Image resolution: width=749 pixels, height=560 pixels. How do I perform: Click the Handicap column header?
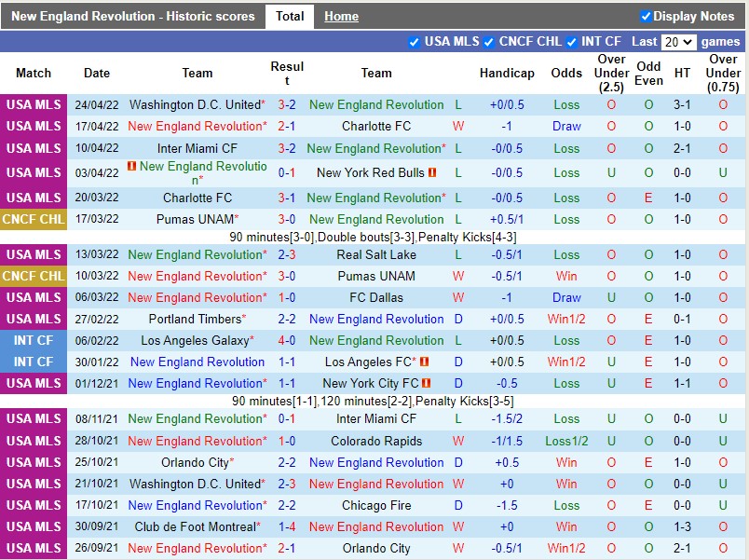tap(507, 73)
